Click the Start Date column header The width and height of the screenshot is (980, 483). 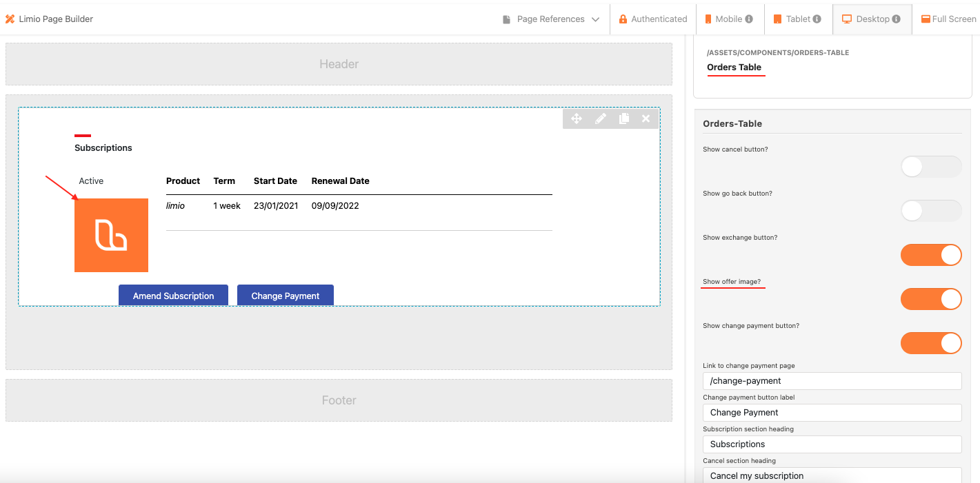point(275,181)
